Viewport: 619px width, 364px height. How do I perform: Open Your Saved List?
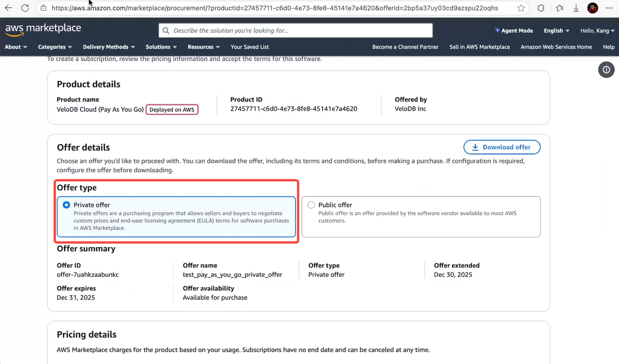tap(250, 47)
